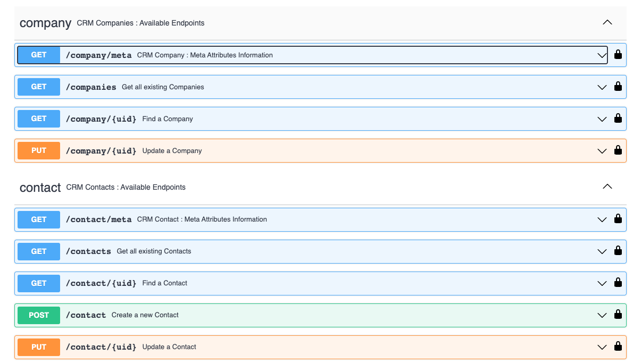Click lock icon on GET /company/meta row
Image resolution: width=633 pixels, height=364 pixels.
(618, 54)
